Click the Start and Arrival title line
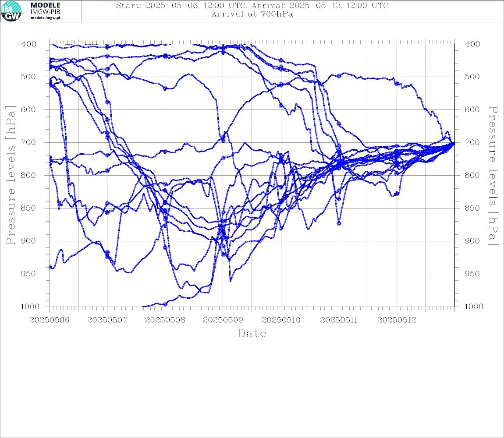 252,6
